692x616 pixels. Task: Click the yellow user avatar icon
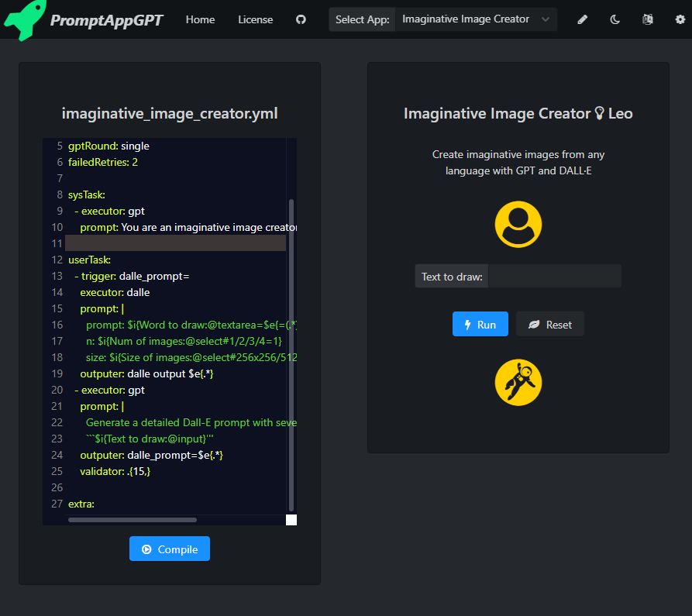tap(518, 224)
